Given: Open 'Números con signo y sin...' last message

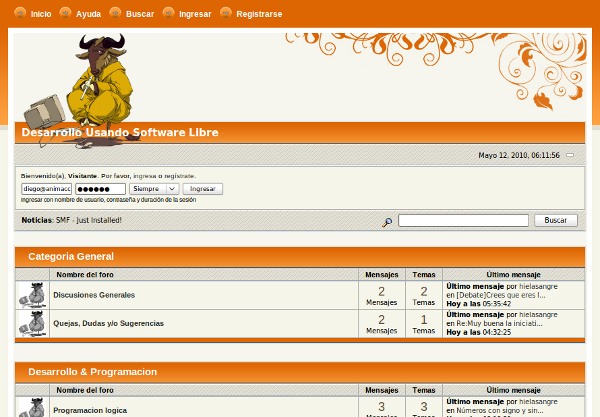Looking at the screenshot, I should [500, 410].
